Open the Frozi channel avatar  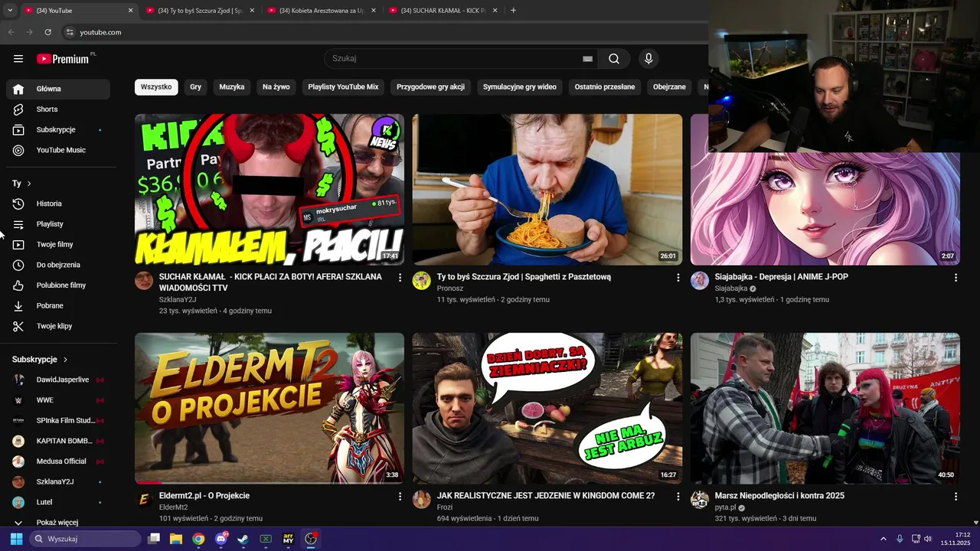(x=422, y=500)
